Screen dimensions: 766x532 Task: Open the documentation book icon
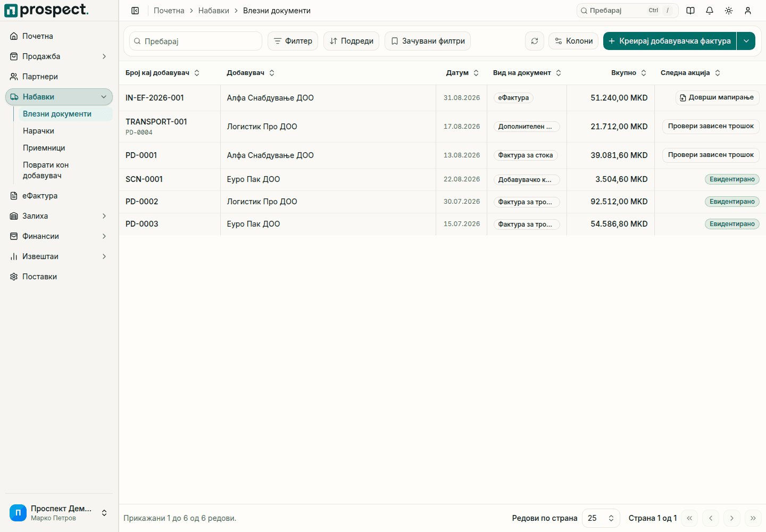pos(690,11)
